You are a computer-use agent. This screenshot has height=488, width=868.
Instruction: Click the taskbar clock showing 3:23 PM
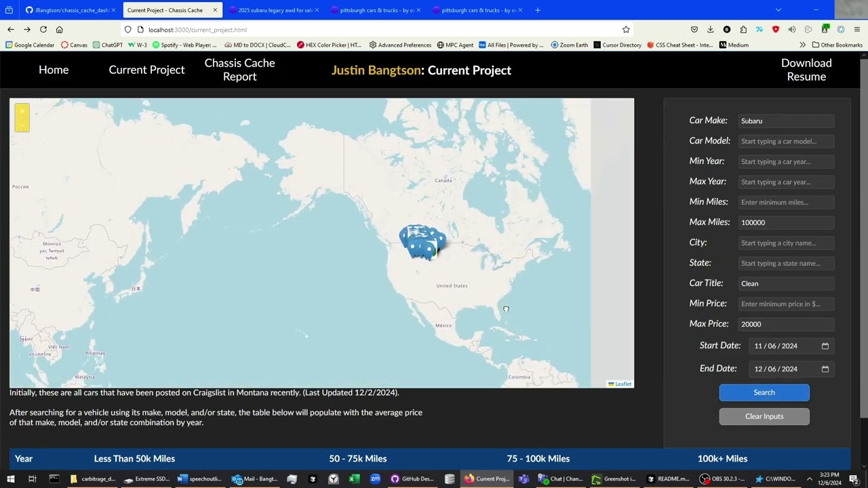[x=829, y=479]
